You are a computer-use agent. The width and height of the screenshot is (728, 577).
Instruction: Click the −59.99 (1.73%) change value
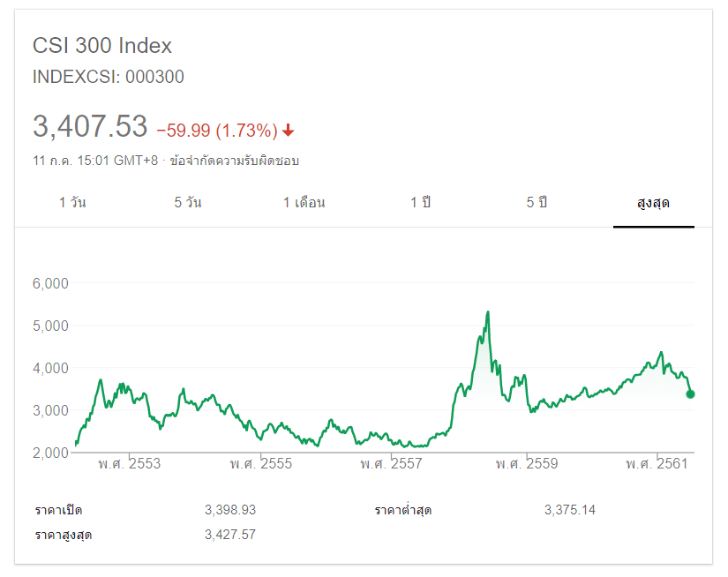tap(217, 131)
